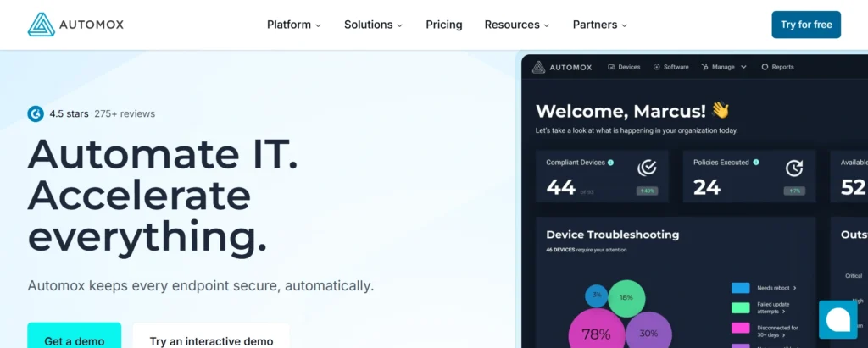This screenshot has height=348, width=868.
Task: Expand the Partners menu
Action: 600,25
